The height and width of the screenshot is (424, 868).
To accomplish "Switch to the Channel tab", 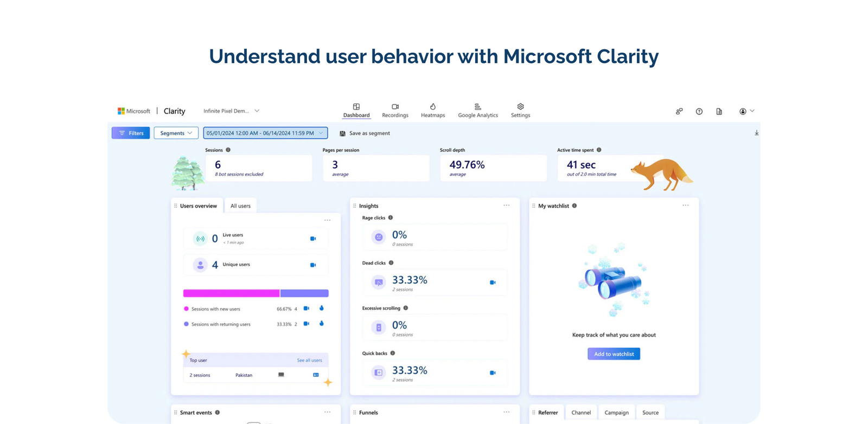I will point(581,413).
